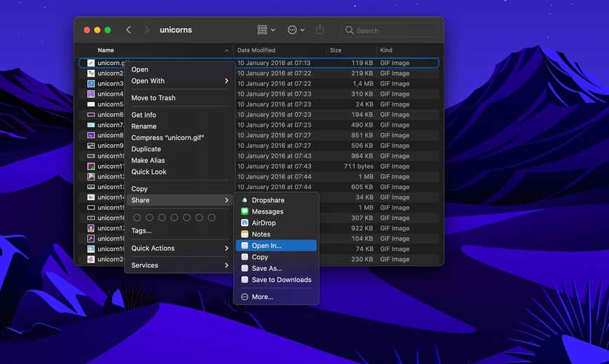Click More… at the submenu bottom
The image size is (609, 364).
(x=262, y=297)
